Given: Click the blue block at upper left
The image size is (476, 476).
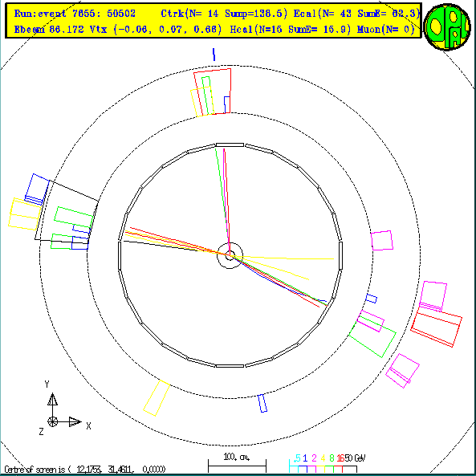Looking at the screenshot, I should (x=37, y=189).
